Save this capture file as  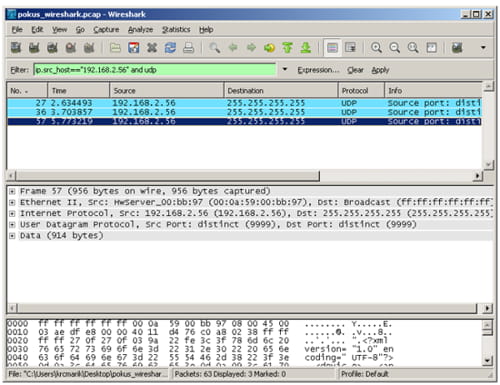click(x=134, y=48)
